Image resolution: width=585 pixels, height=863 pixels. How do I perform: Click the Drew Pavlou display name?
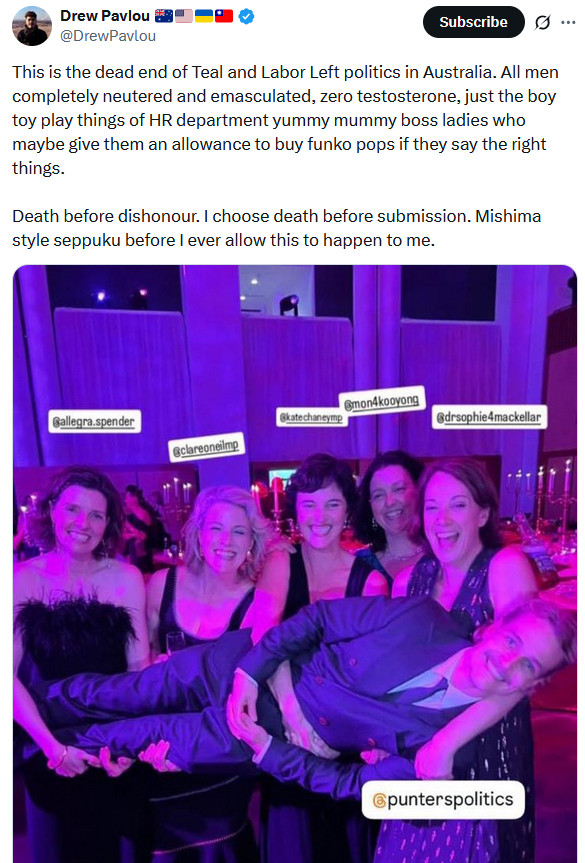tap(105, 16)
